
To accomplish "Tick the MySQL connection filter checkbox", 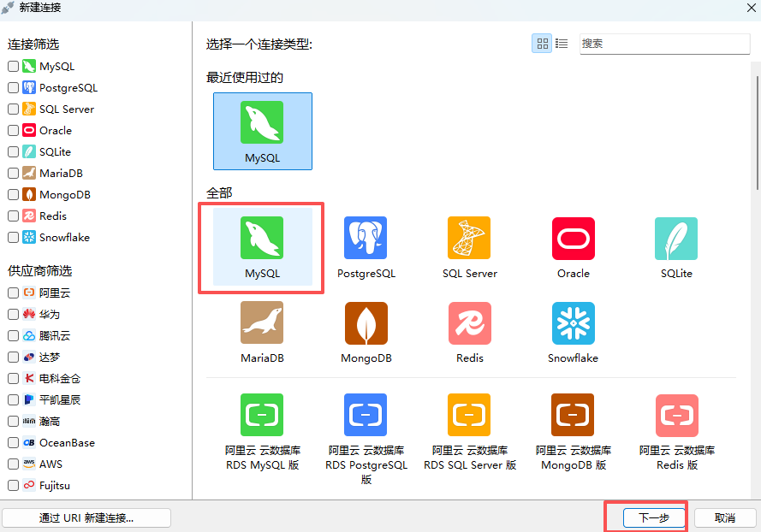I will tap(13, 67).
